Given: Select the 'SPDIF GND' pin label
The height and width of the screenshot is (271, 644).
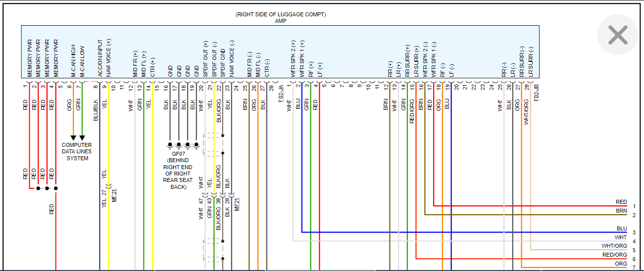Looking at the screenshot, I should point(223,62).
